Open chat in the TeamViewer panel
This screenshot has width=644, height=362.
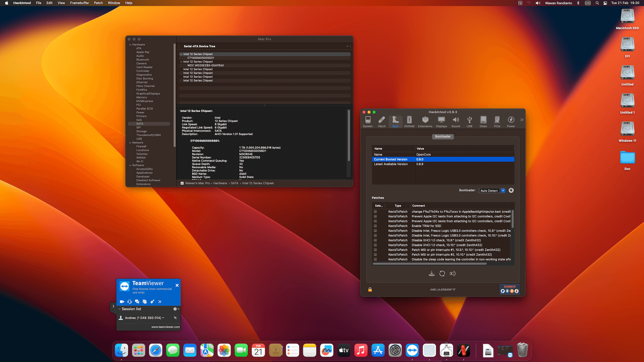click(x=137, y=301)
